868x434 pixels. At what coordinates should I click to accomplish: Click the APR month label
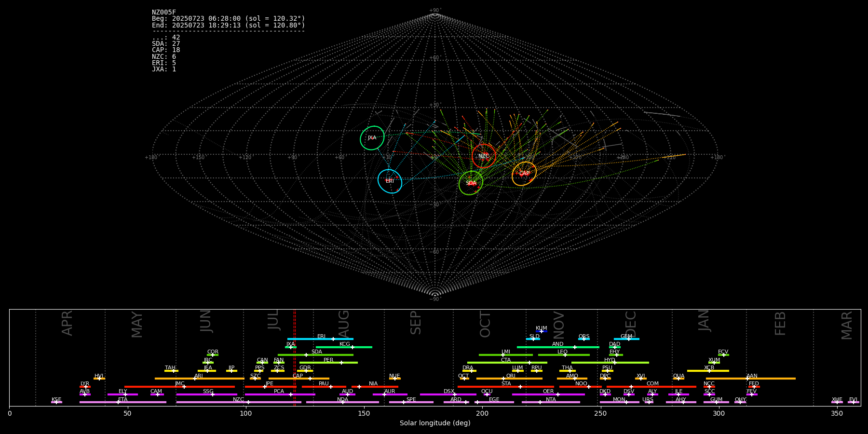[x=67, y=323]
